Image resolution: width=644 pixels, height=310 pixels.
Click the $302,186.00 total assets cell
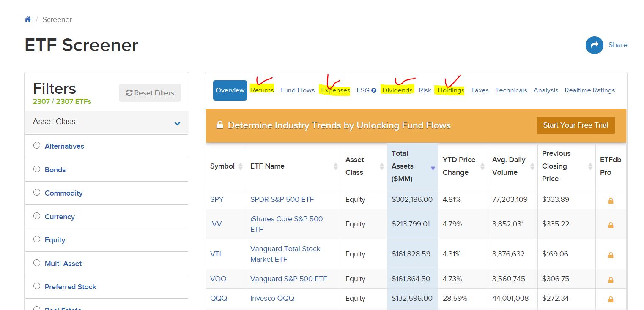pos(412,199)
